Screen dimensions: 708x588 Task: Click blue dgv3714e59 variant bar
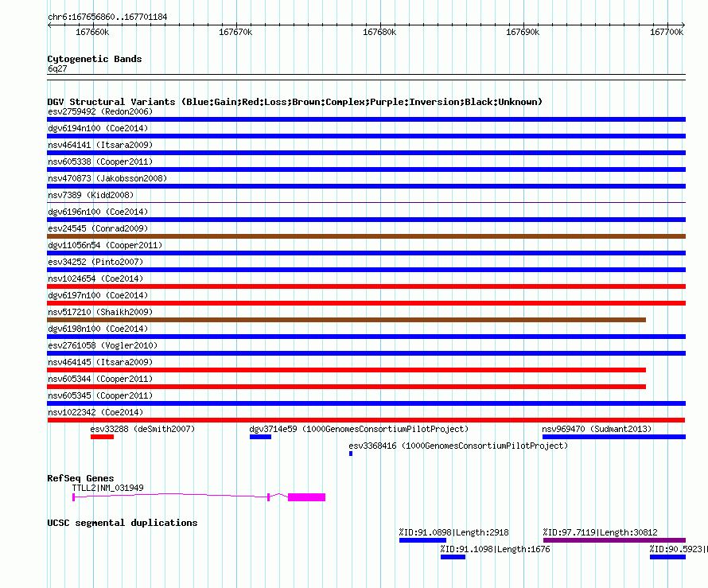pos(261,437)
